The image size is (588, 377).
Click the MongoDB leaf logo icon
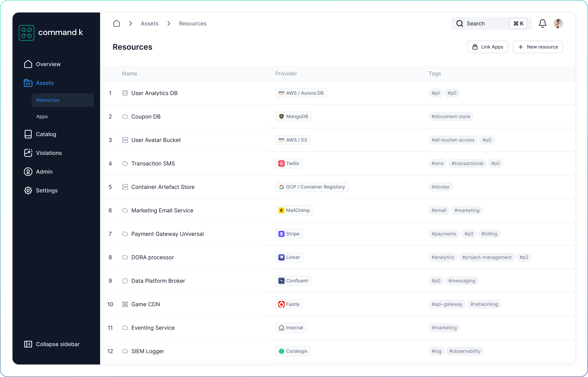tap(281, 117)
